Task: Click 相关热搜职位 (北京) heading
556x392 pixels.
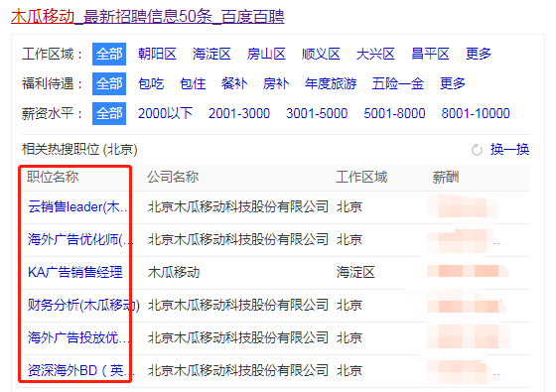Action: (79, 149)
